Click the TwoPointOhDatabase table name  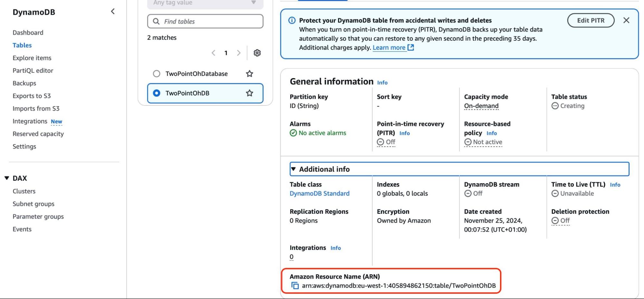197,74
